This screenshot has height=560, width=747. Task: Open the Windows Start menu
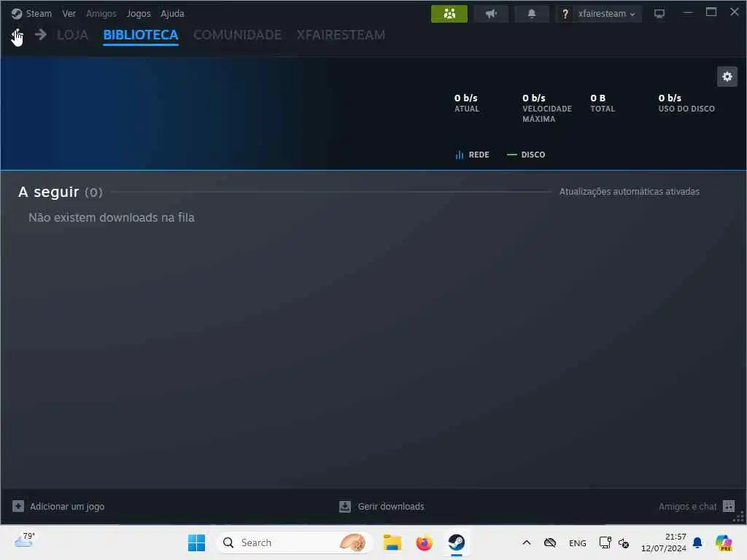pos(196,542)
